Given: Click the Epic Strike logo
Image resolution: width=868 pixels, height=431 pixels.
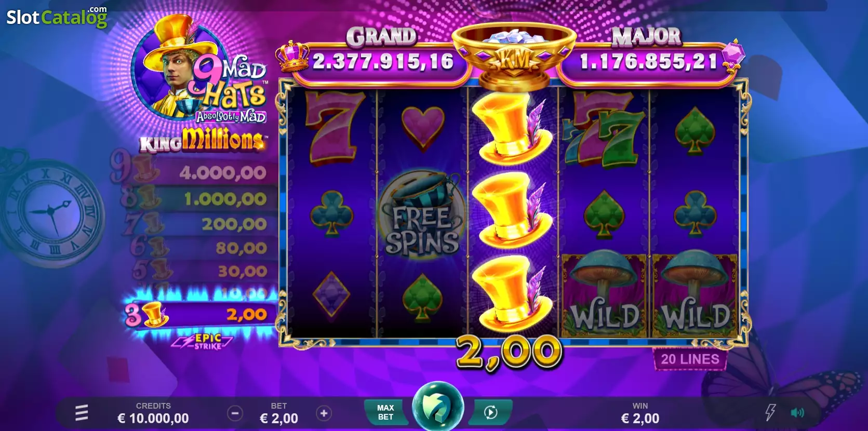Looking at the screenshot, I should pos(204,341).
